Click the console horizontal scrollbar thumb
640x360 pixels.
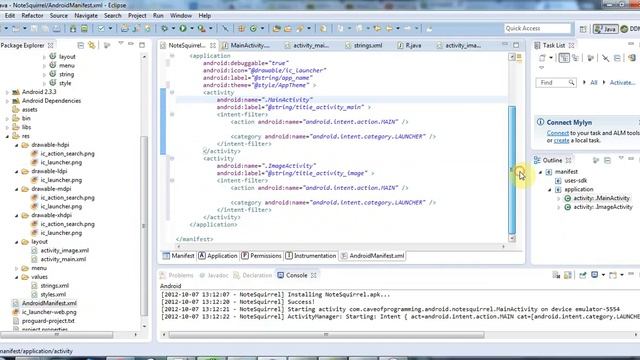point(326,335)
